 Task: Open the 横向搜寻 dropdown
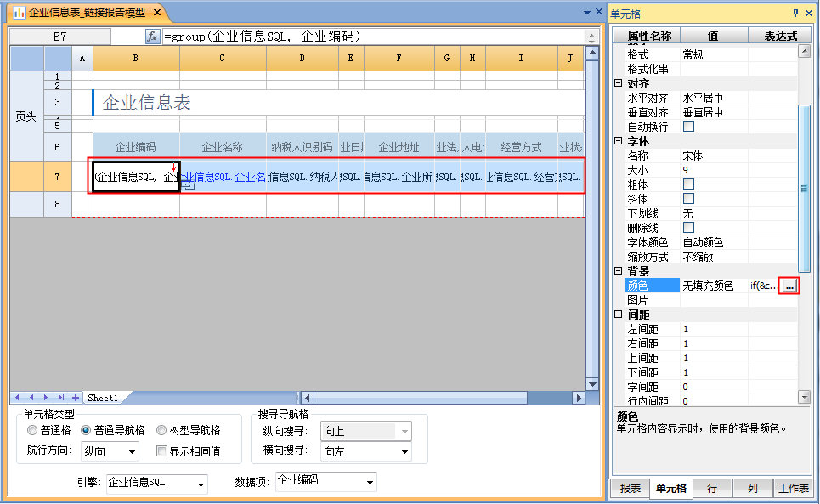(x=404, y=452)
